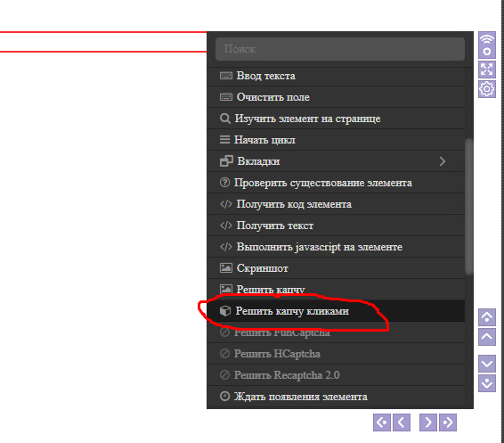
Task: Click the menu's vertical scrollbar thumb
Action: click(x=469, y=207)
